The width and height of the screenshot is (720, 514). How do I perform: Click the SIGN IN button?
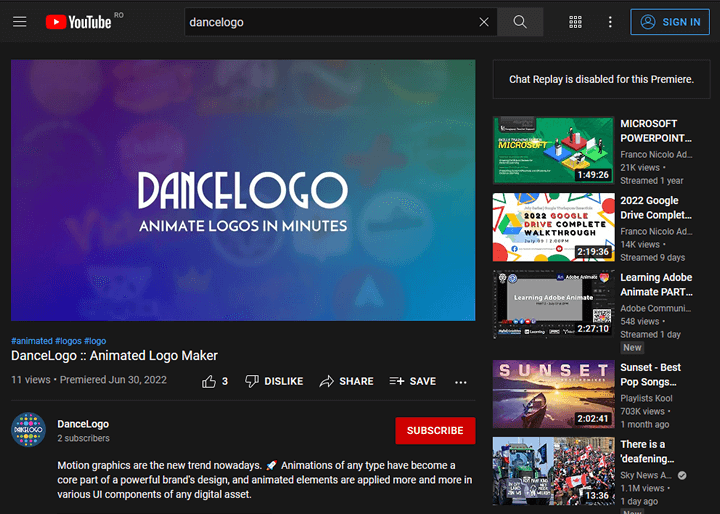[670, 22]
